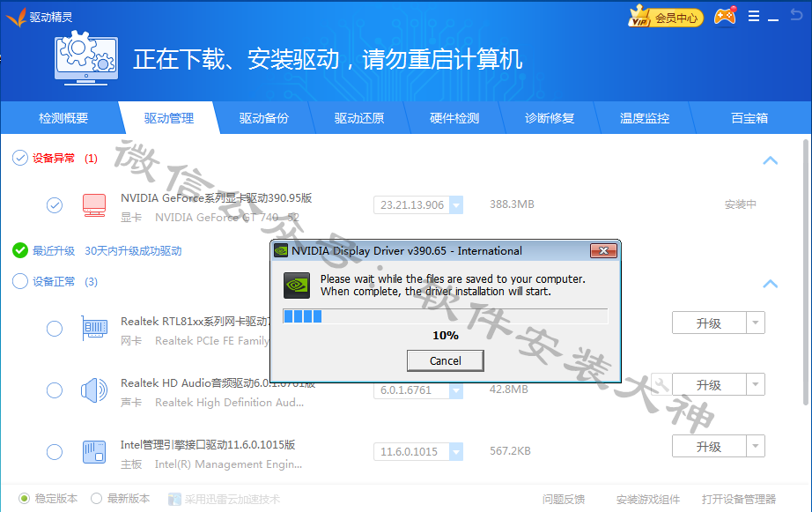Click the 驱动精灵 logo icon
This screenshot has height=512, width=812.
[x=16, y=18]
